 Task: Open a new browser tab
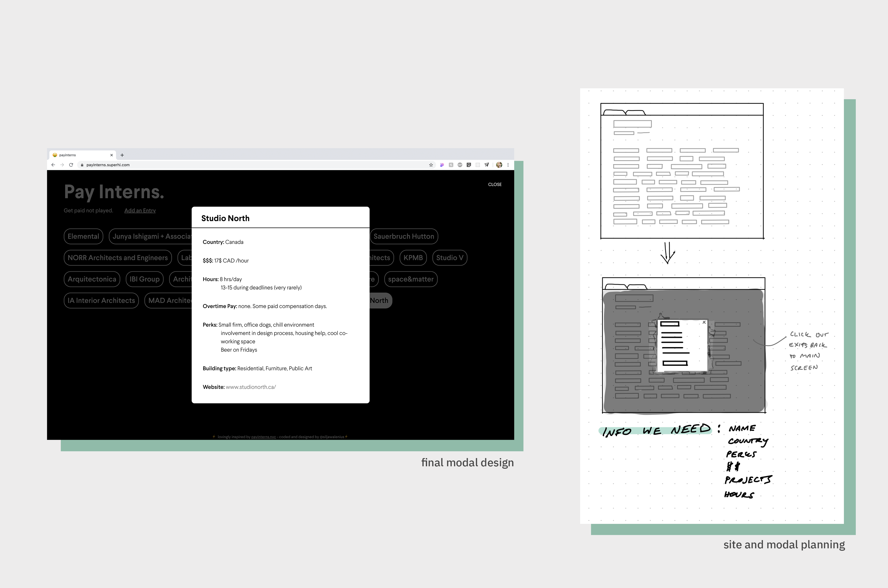point(122,155)
